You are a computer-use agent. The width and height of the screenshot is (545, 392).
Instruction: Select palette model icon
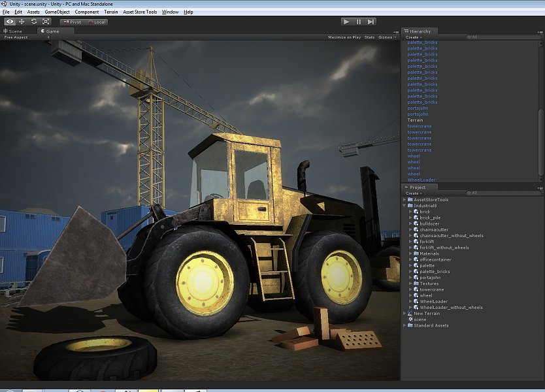click(x=416, y=265)
